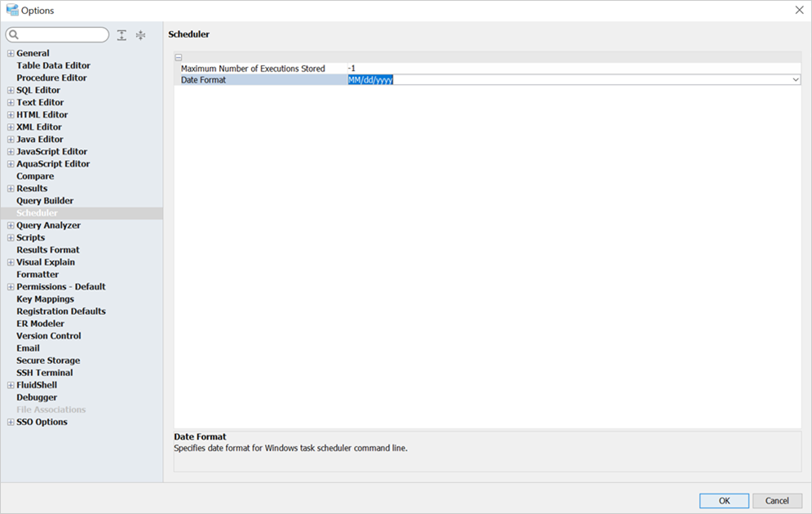
Task: Select the General tree label
Action: click(33, 53)
